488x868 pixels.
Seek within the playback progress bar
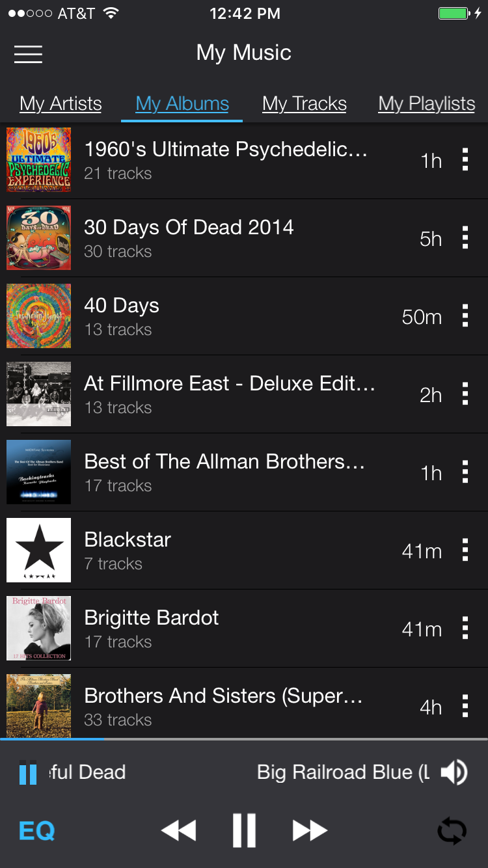(x=244, y=739)
